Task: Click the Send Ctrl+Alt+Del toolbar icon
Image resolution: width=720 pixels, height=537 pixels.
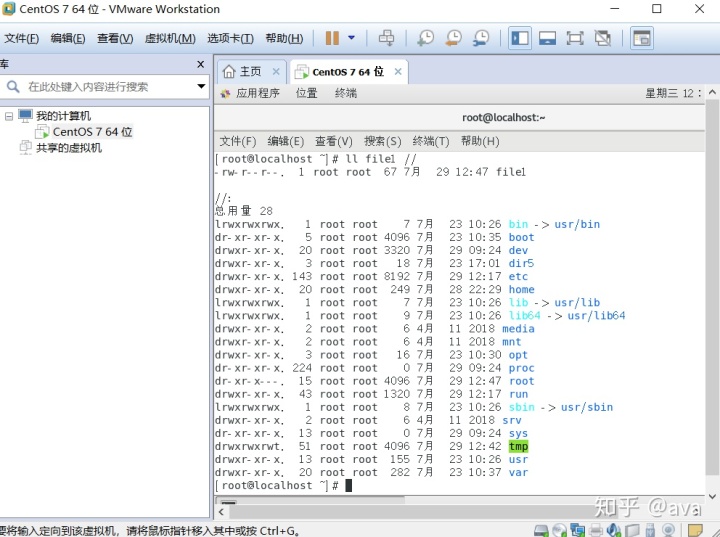Action: (386, 38)
